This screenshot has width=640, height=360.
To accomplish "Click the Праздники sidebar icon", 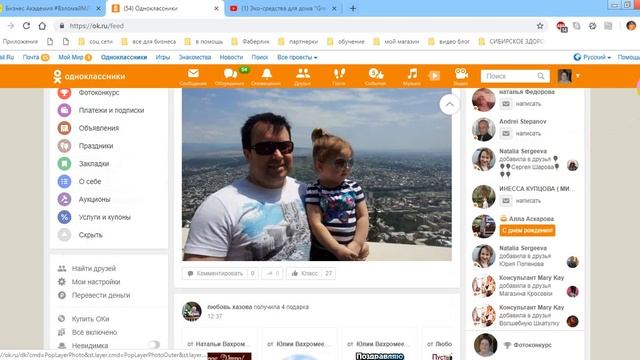I will pos(64,146).
